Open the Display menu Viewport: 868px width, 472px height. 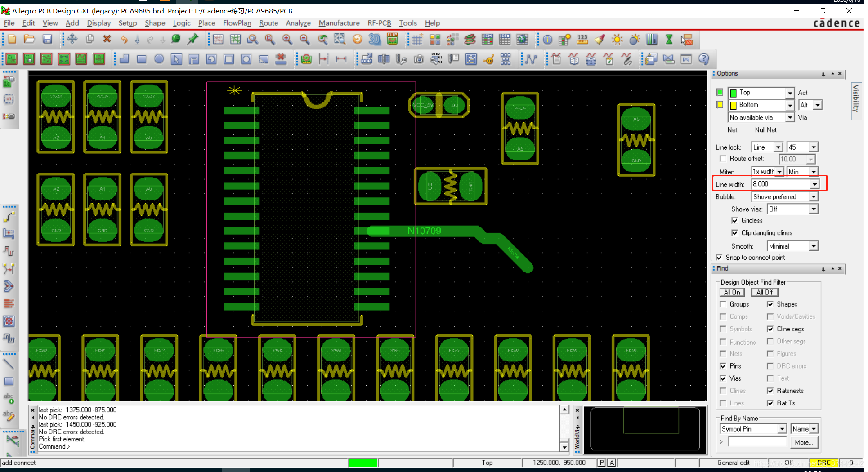tap(99, 23)
